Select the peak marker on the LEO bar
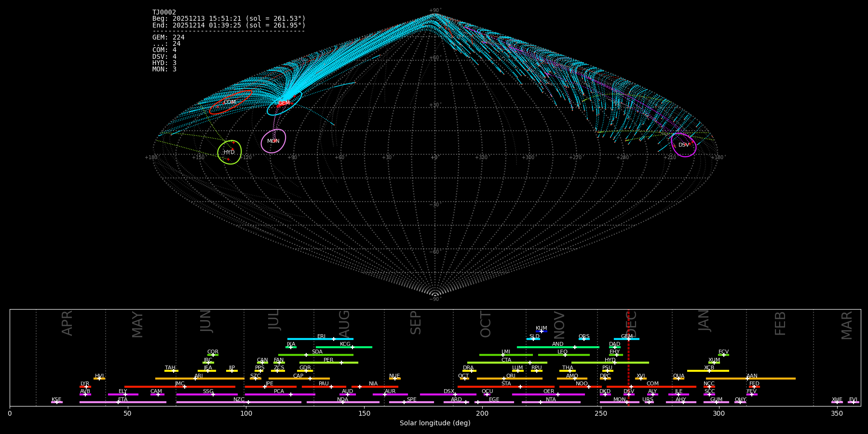The height and width of the screenshot is (434, 868). (565, 355)
